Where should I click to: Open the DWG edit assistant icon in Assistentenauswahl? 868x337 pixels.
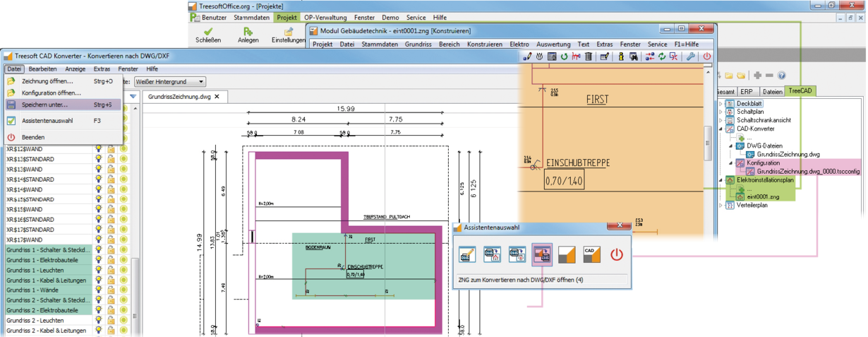click(x=466, y=254)
